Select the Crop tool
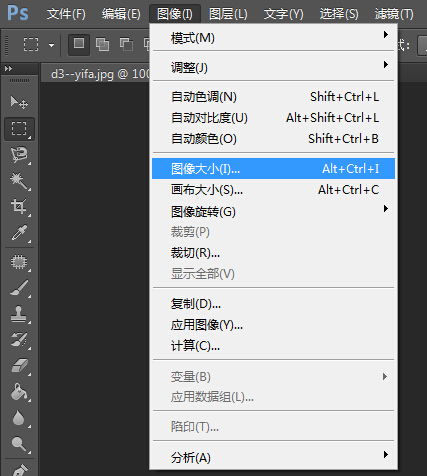The image size is (427, 476). [19, 206]
